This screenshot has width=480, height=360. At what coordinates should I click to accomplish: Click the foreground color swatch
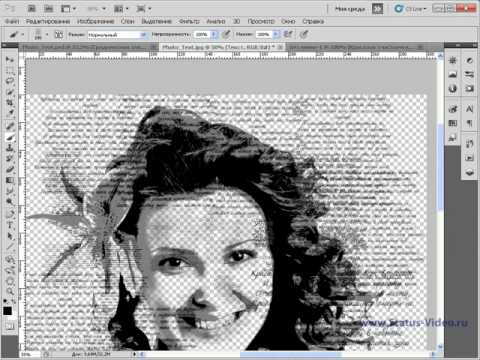click(7, 311)
